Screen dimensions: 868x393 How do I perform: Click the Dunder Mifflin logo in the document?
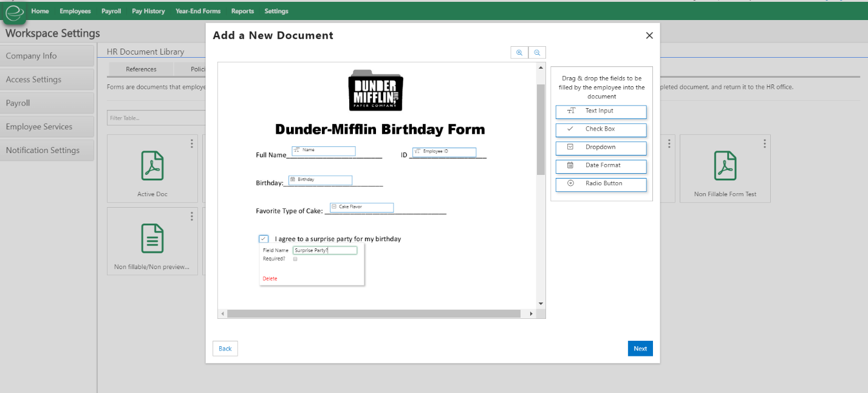[x=376, y=91]
